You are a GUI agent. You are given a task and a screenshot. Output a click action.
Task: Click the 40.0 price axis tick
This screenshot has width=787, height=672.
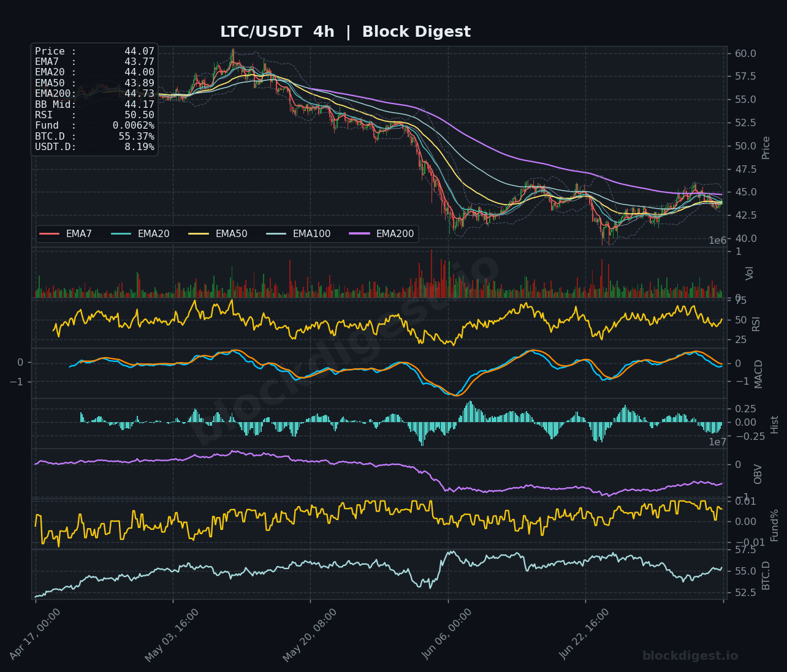(745, 239)
